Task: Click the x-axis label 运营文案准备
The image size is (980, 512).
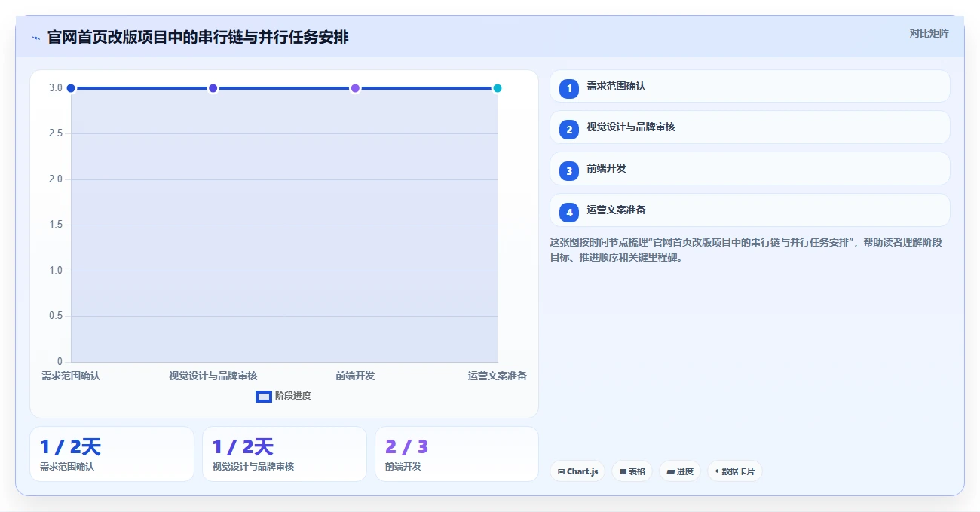Action: (497, 376)
